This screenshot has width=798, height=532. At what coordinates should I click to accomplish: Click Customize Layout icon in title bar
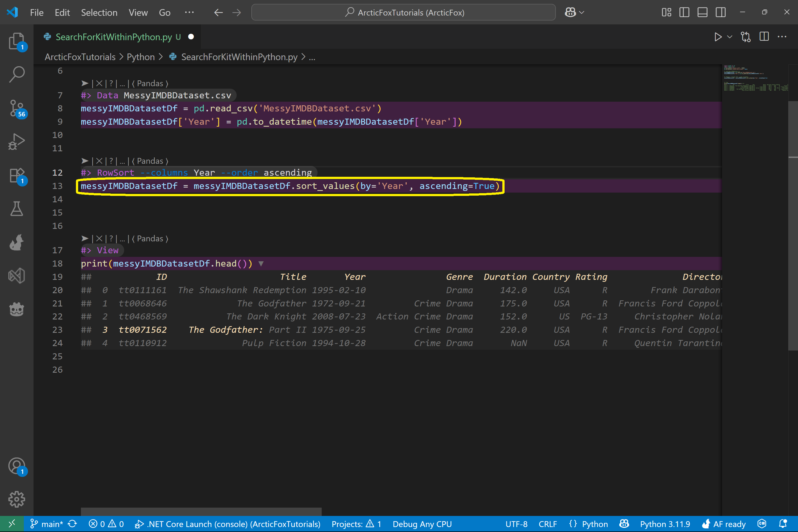666,12
